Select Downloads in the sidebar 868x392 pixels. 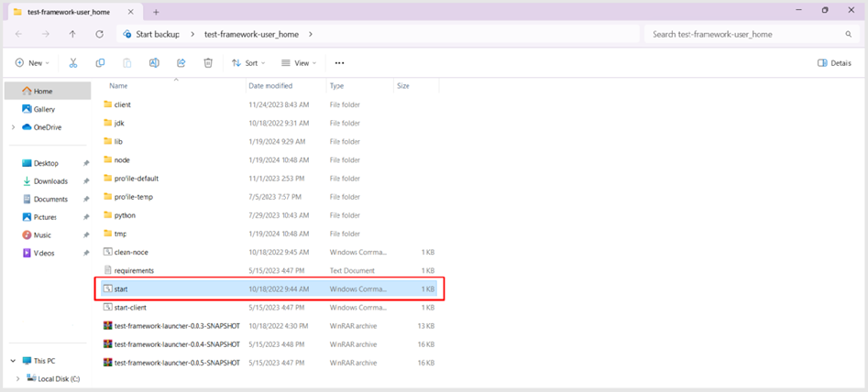pos(50,181)
